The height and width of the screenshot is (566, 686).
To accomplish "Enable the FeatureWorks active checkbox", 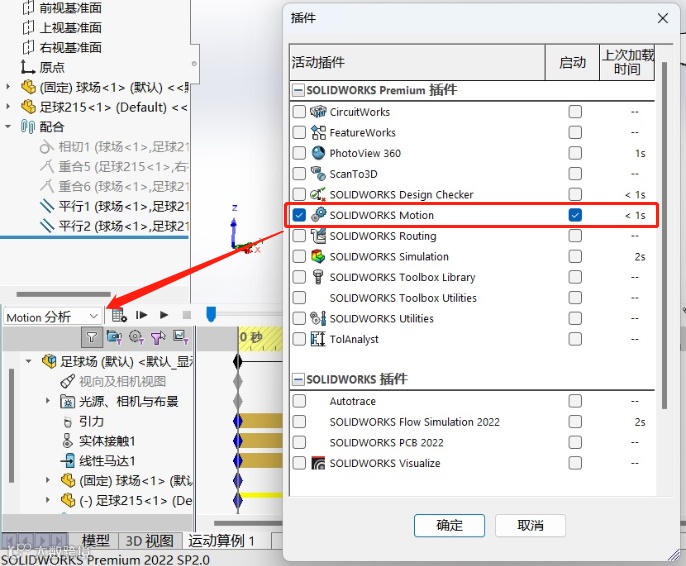I will coord(299,132).
